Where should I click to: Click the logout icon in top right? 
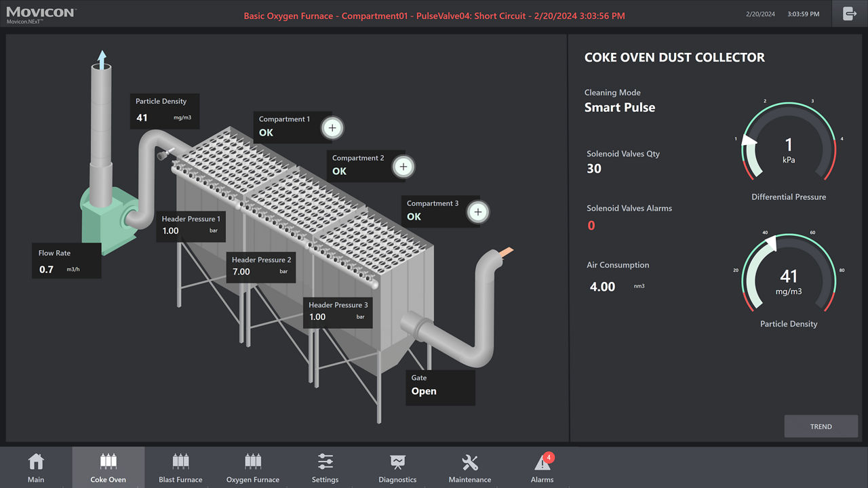pyautogui.click(x=850, y=14)
